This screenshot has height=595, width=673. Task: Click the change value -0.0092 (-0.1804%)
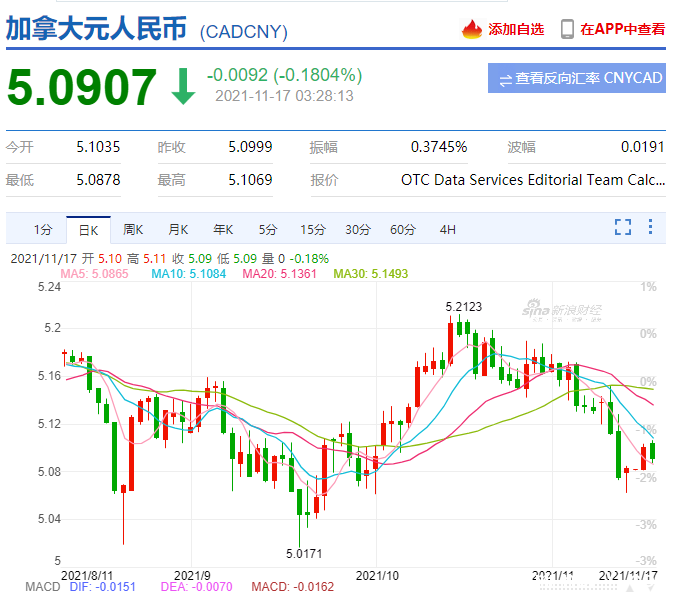(285, 75)
